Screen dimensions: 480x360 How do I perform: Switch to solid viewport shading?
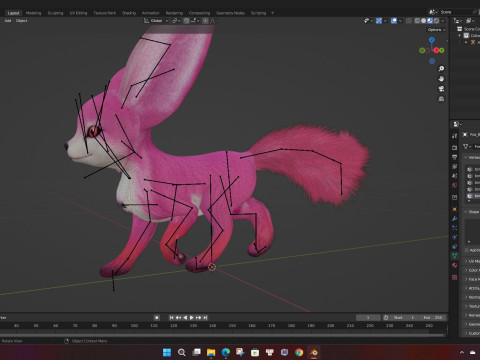[423, 21]
